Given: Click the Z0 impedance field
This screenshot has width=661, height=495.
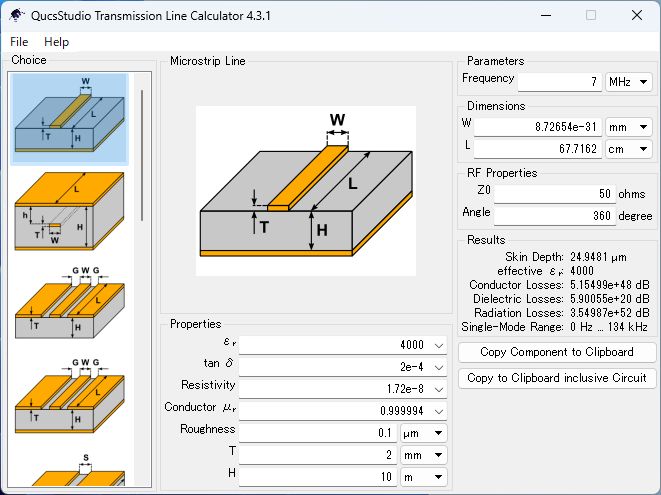Looking at the screenshot, I should (x=554, y=194).
